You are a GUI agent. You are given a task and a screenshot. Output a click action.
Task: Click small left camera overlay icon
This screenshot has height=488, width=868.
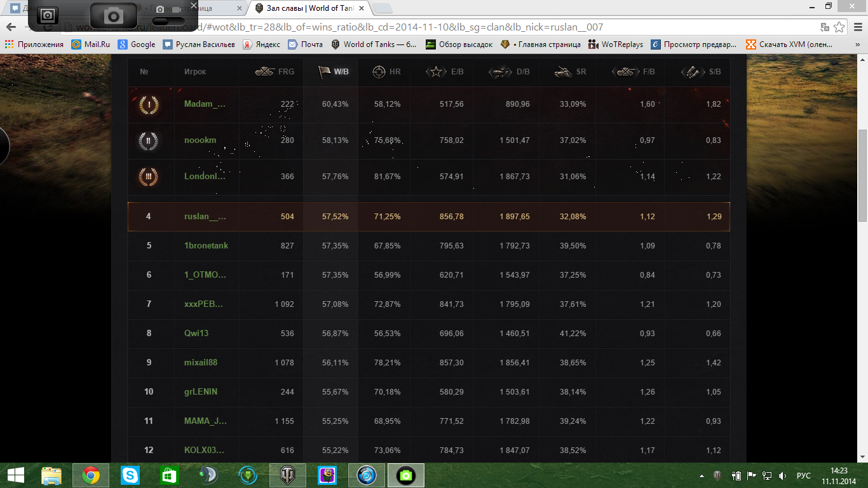(x=48, y=16)
